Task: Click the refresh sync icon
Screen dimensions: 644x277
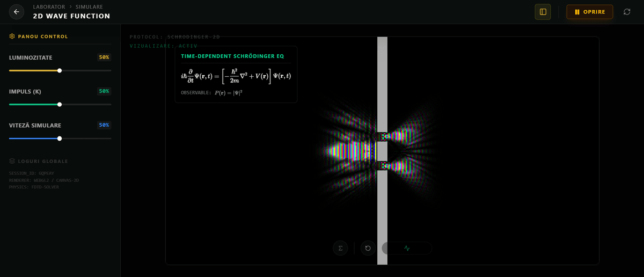Action: coord(627,12)
